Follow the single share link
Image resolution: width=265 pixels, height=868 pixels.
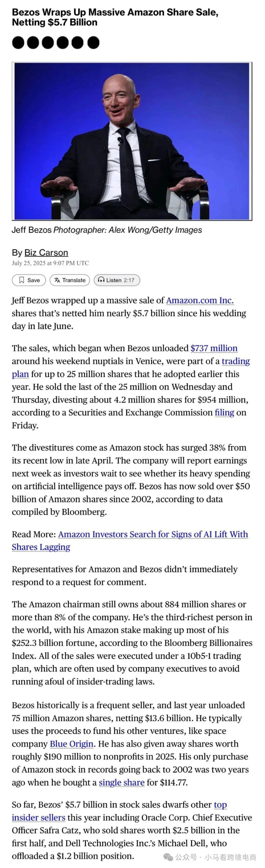click(x=121, y=782)
